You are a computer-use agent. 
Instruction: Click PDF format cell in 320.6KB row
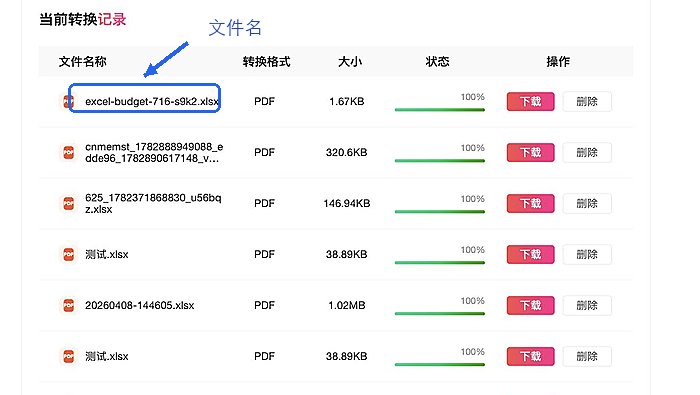coord(264,153)
